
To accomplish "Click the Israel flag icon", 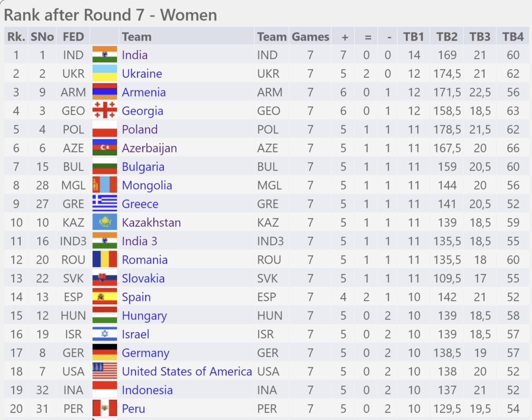I will [x=104, y=334].
